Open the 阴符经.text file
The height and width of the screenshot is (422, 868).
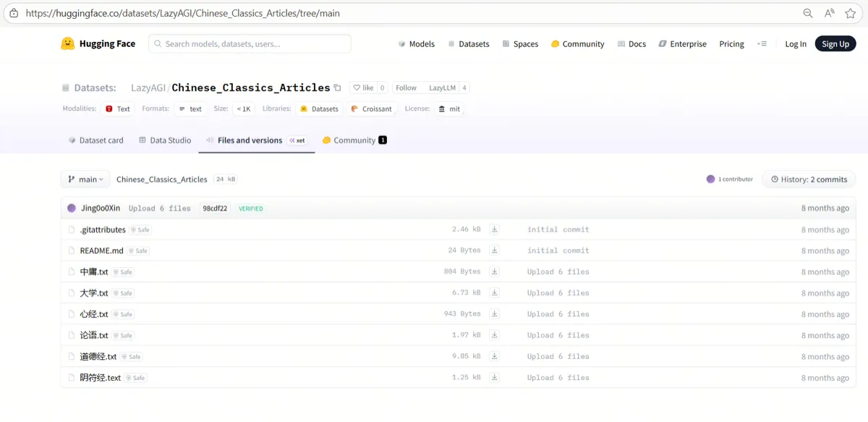(101, 378)
